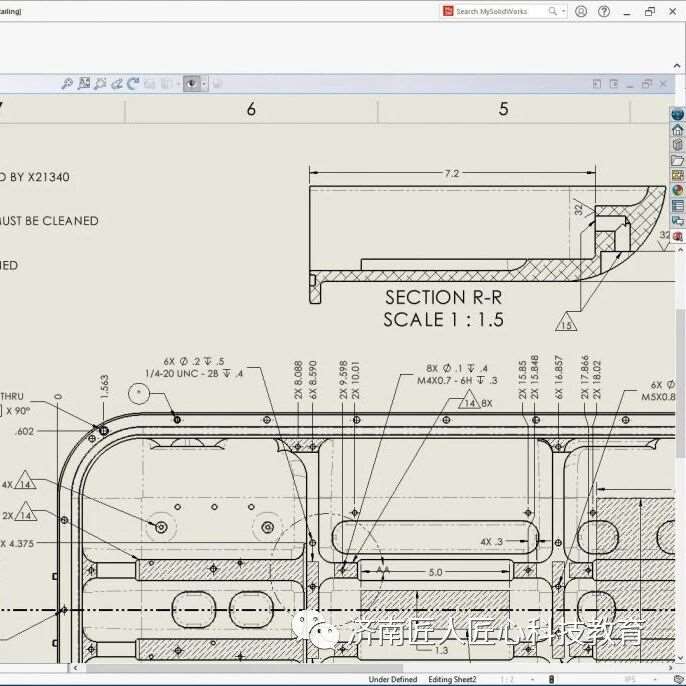Activate the Rotate View tool
The width and height of the screenshot is (686, 686).
(x=133, y=83)
